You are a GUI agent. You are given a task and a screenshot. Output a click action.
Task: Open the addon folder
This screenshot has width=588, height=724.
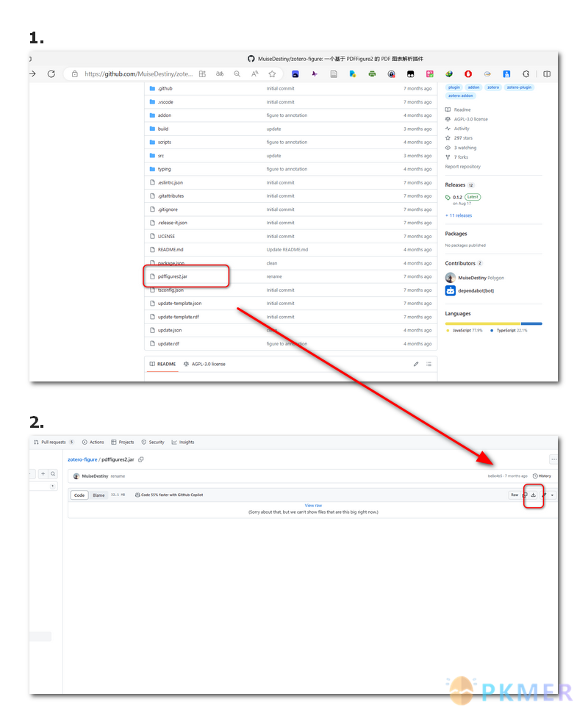point(165,115)
